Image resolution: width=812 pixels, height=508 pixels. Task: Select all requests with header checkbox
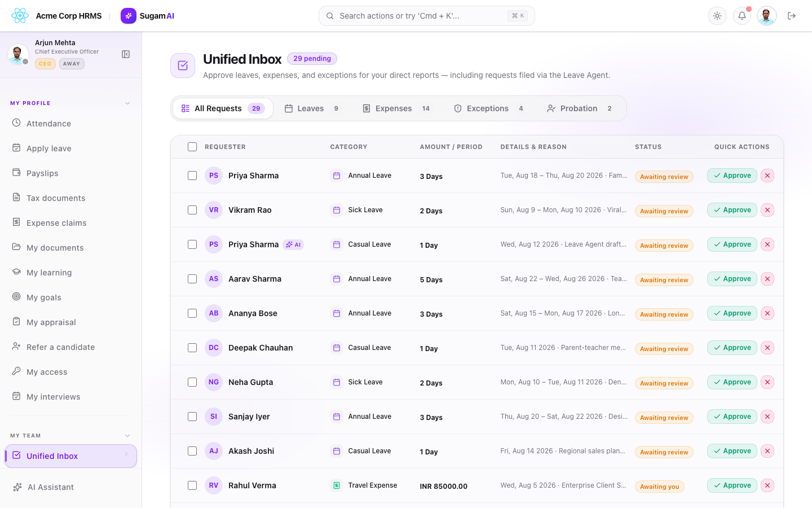[x=192, y=147]
